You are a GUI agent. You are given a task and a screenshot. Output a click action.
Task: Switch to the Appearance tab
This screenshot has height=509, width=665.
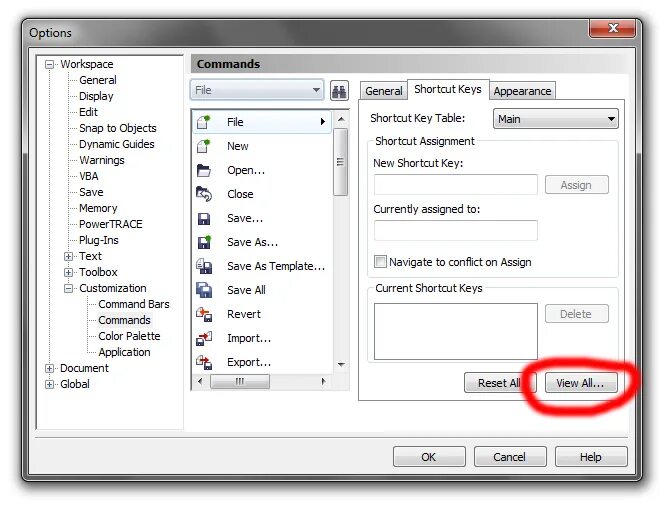tap(522, 91)
